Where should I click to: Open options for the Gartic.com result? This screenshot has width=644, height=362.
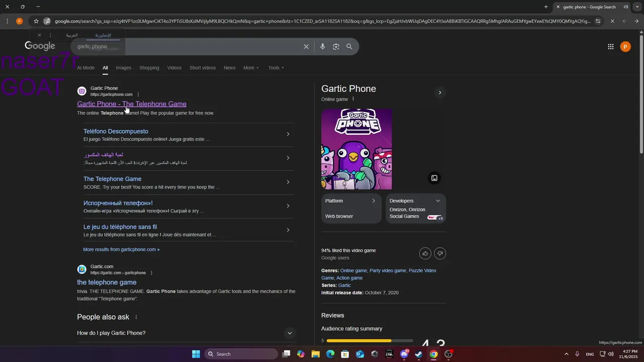[151, 273]
